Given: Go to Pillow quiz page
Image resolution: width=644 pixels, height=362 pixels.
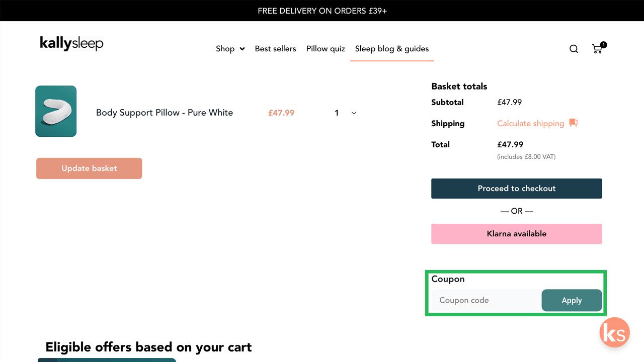Looking at the screenshot, I should [x=326, y=49].
